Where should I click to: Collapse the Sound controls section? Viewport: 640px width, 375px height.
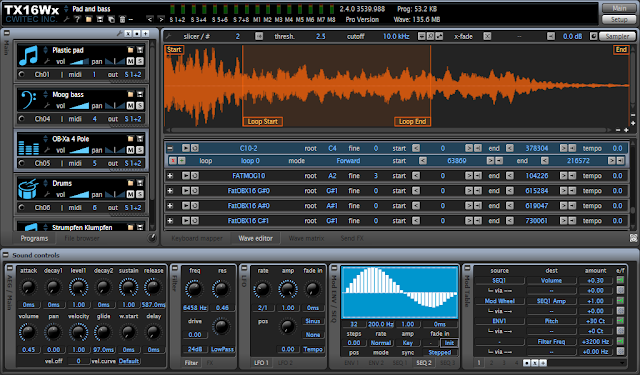click(x=6, y=255)
